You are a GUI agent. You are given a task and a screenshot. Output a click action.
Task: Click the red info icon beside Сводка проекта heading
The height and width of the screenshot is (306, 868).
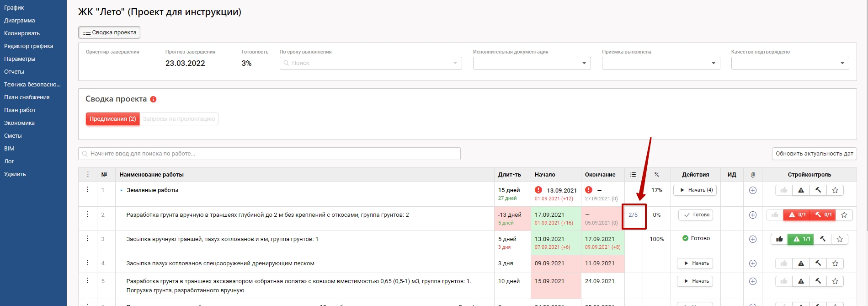[153, 99]
